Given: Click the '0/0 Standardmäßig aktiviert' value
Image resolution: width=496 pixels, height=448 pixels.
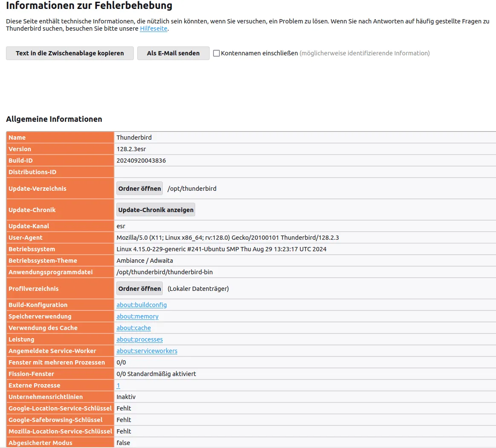Looking at the screenshot, I should [156, 374].
